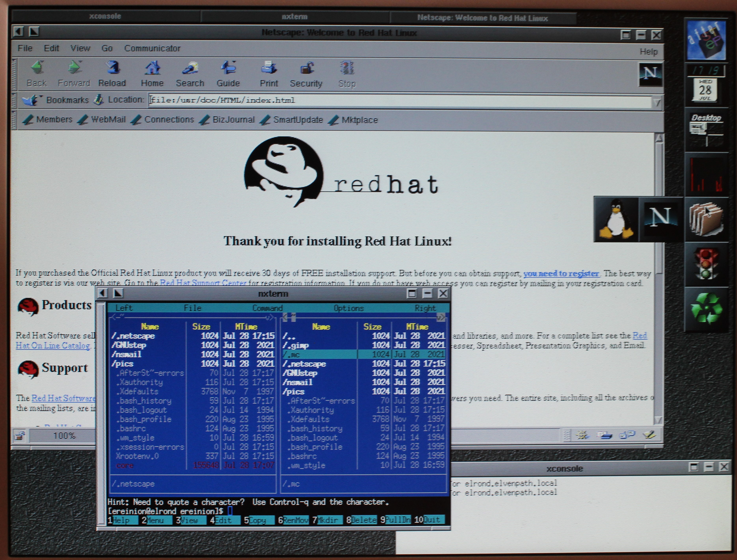
Task: Click the Tux penguin dock icon
Action: 616,219
